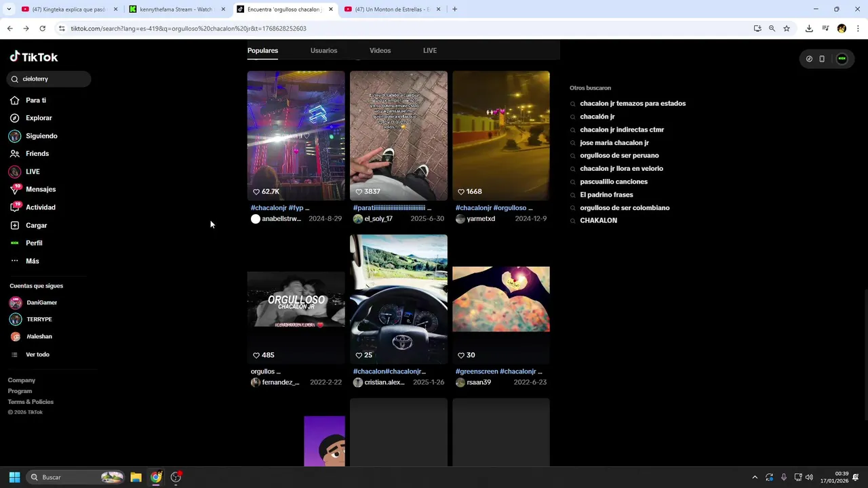Image resolution: width=868 pixels, height=488 pixels.
Task: Open fernandez_ user profile link
Action: pyautogui.click(x=275, y=382)
